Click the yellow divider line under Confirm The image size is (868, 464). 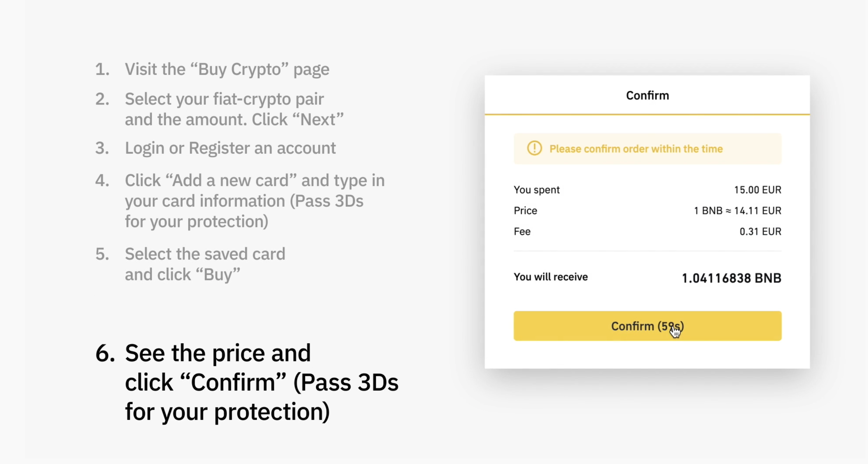(x=647, y=115)
